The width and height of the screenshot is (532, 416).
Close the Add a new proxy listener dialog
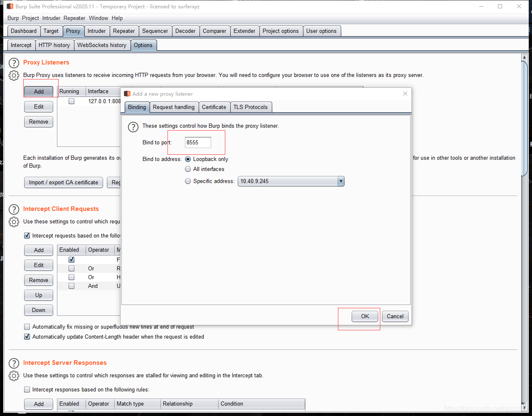(x=405, y=94)
